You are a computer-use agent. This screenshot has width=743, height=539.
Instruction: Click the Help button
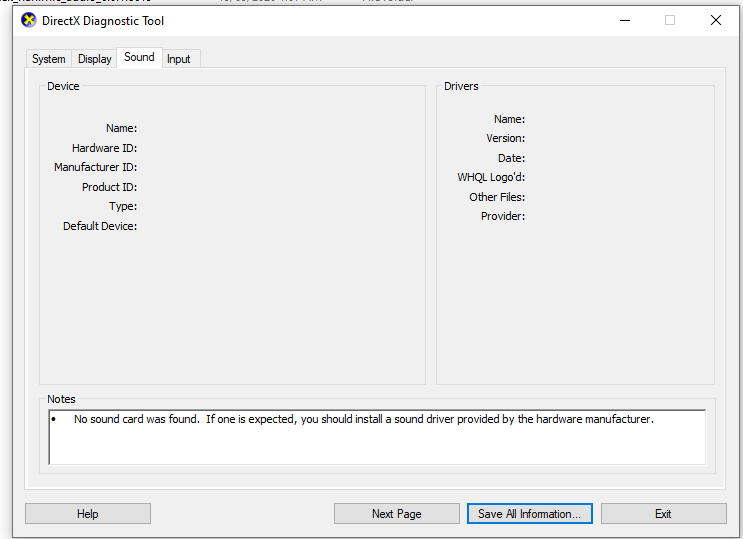88,513
